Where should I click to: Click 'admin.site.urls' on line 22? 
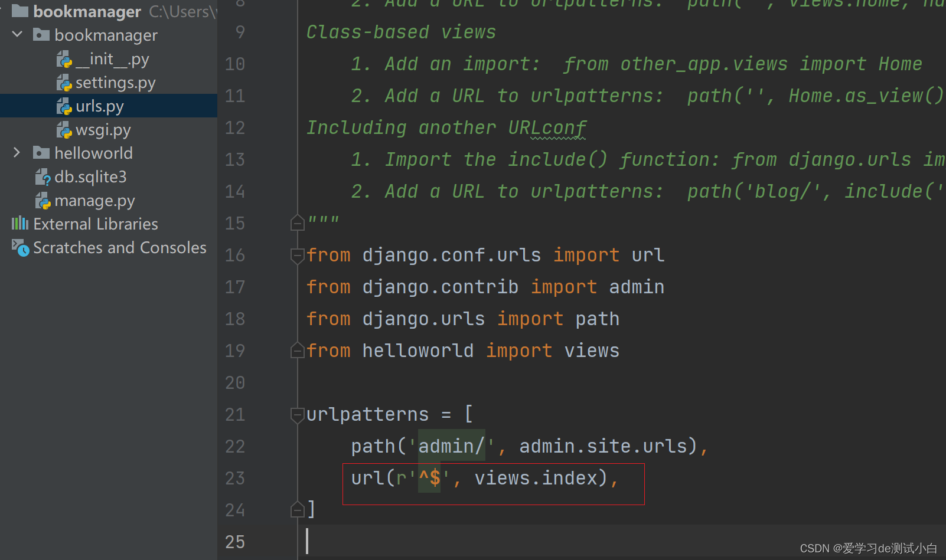[x=603, y=446]
